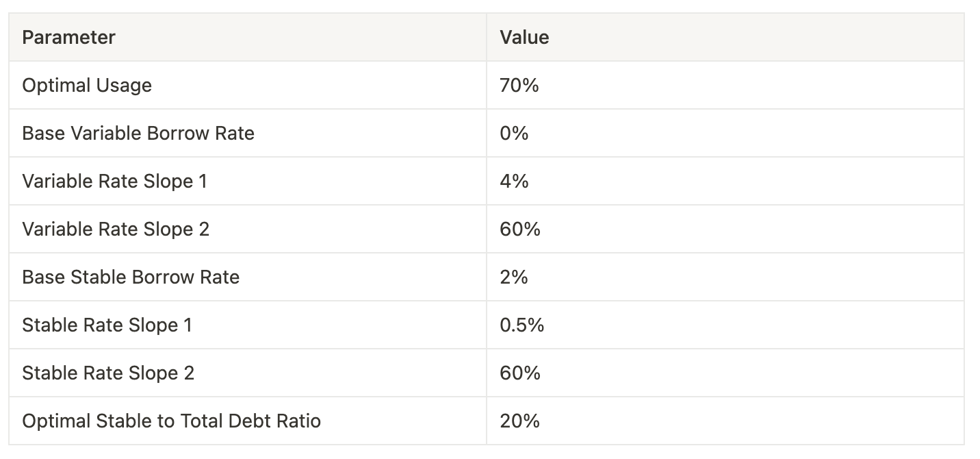Screen dimensions: 980x459
Task: Select the 4% value cell
Action: click(725, 181)
